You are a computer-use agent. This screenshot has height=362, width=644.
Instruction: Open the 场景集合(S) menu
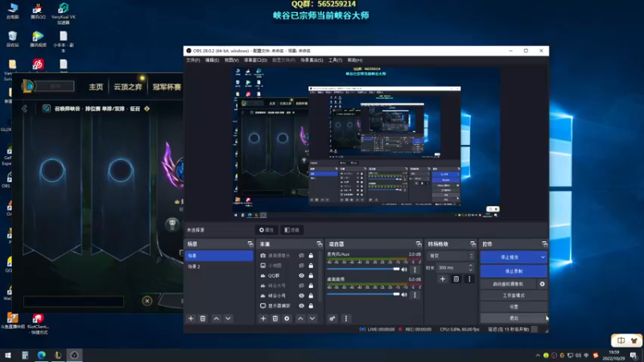[312, 60]
